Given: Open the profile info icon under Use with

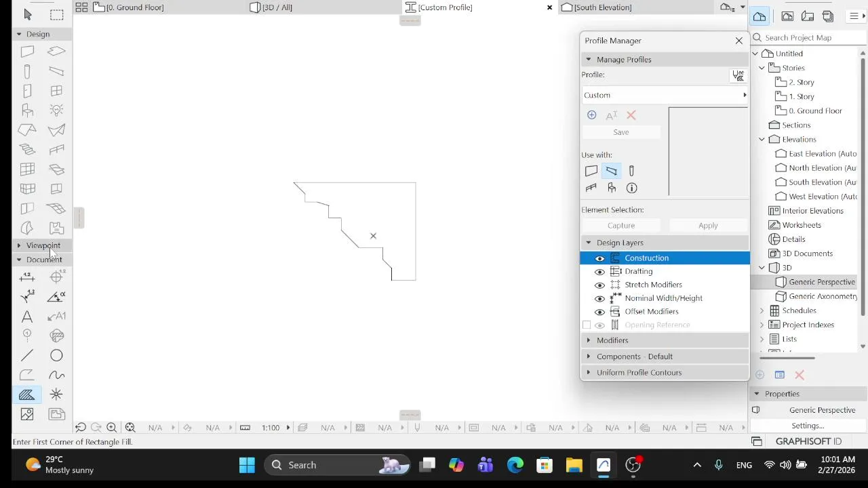Looking at the screenshot, I should [631, 188].
